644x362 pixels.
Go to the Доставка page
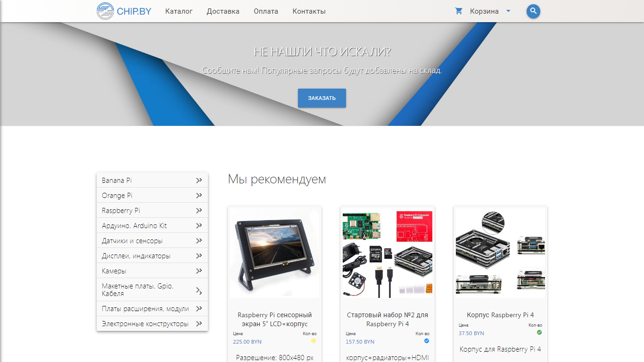223,11
